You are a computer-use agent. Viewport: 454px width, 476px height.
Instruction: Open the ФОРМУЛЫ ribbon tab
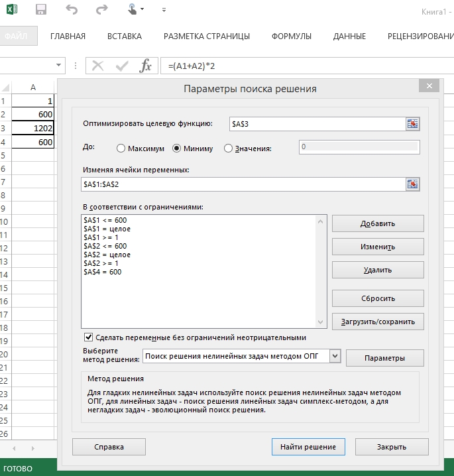292,36
